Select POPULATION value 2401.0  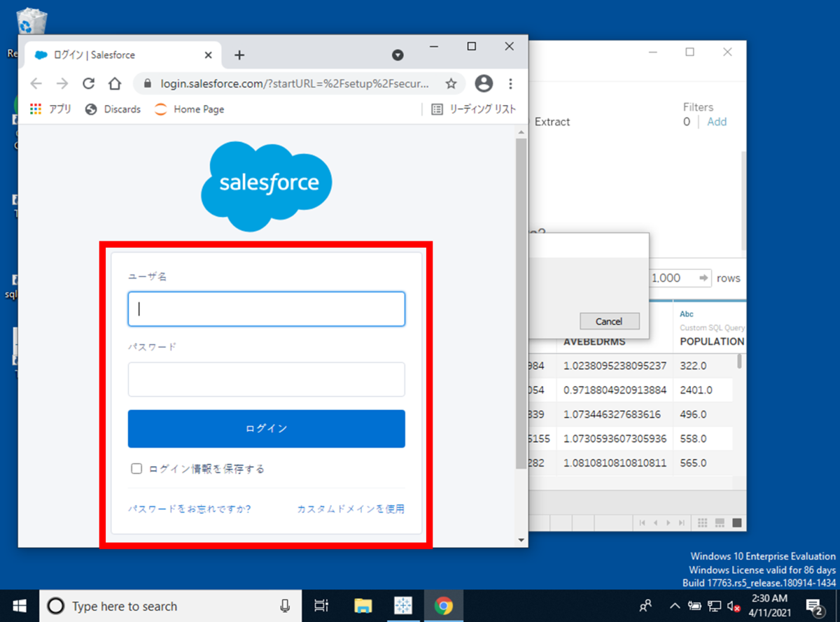point(703,390)
